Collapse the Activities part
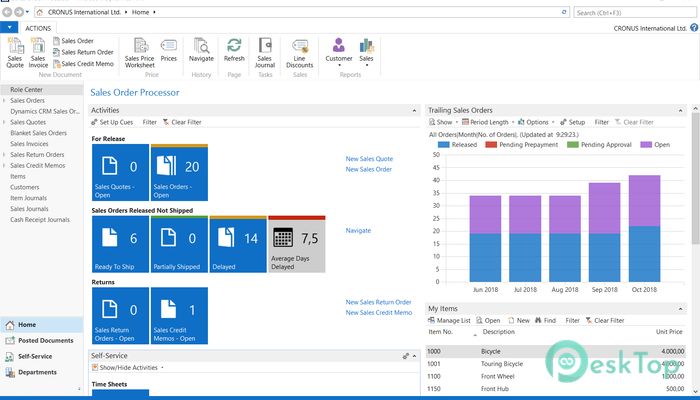The height and width of the screenshot is (400, 700). (414, 110)
